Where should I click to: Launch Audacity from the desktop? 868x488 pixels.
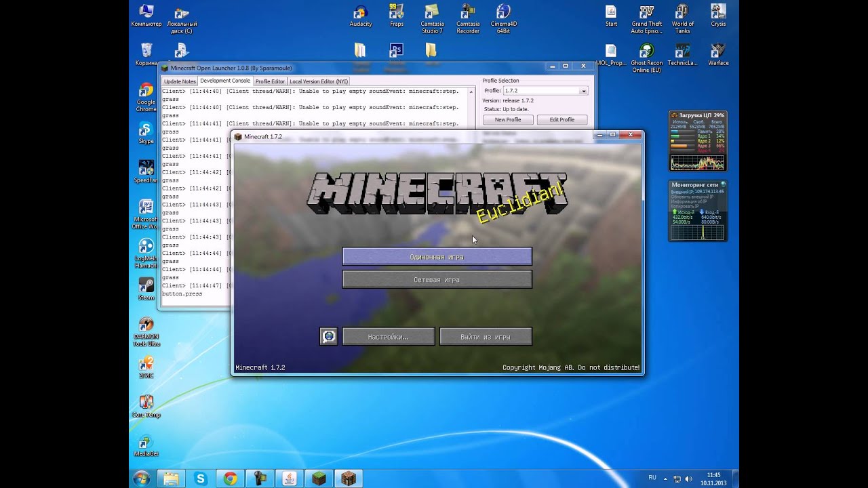[361, 16]
